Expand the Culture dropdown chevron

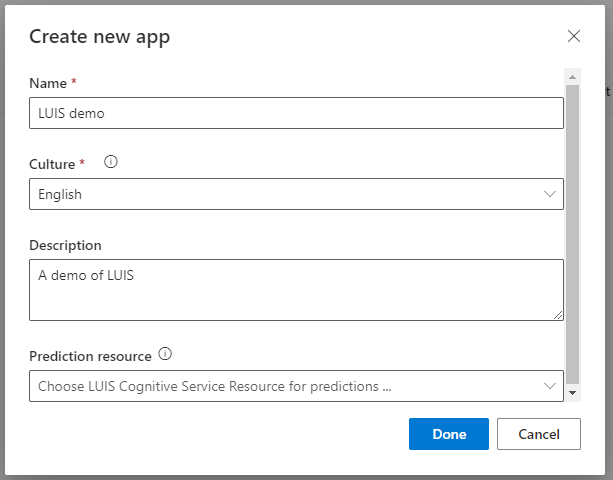click(x=550, y=194)
